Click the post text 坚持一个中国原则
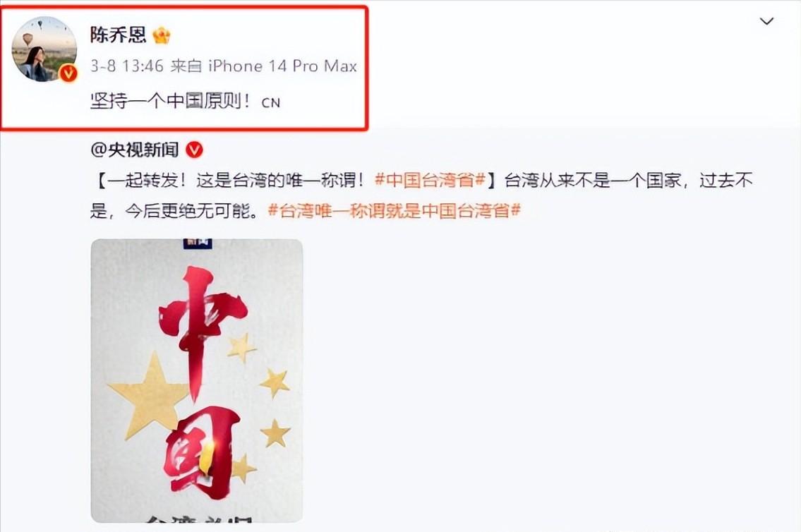 pos(171,101)
